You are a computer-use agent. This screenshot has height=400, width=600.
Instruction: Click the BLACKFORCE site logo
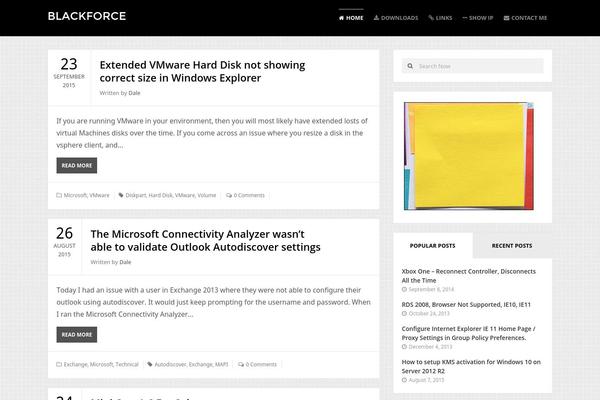tap(86, 16)
